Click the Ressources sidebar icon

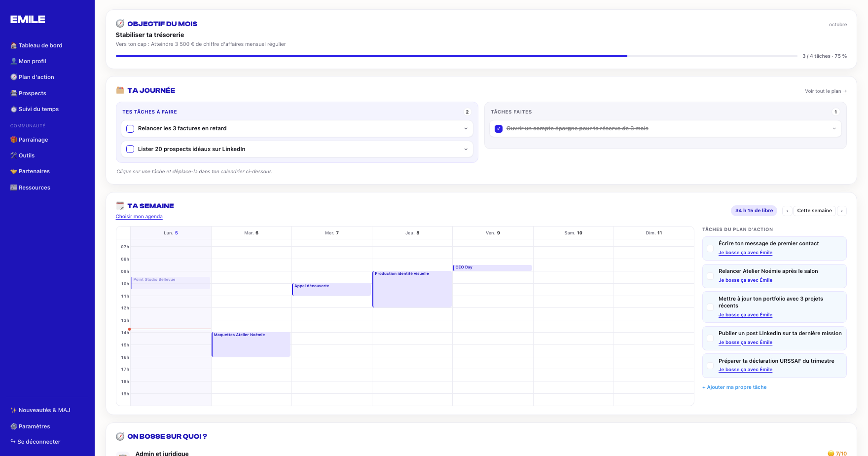point(14,188)
